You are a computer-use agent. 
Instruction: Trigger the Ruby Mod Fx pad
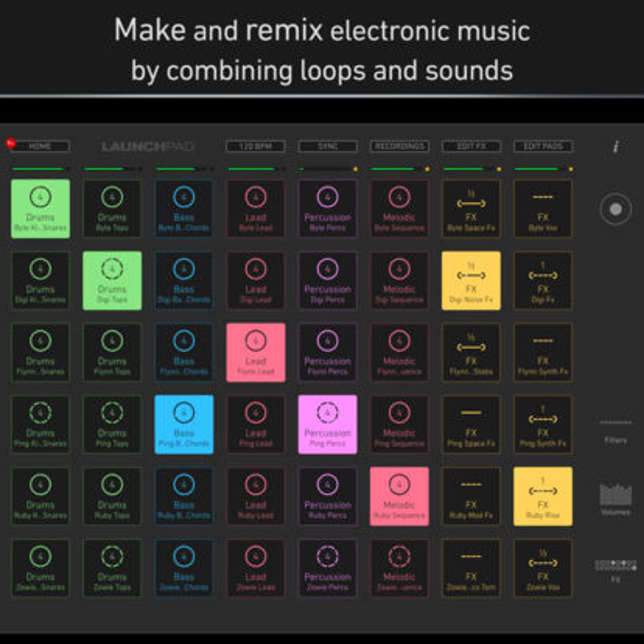pos(471,496)
